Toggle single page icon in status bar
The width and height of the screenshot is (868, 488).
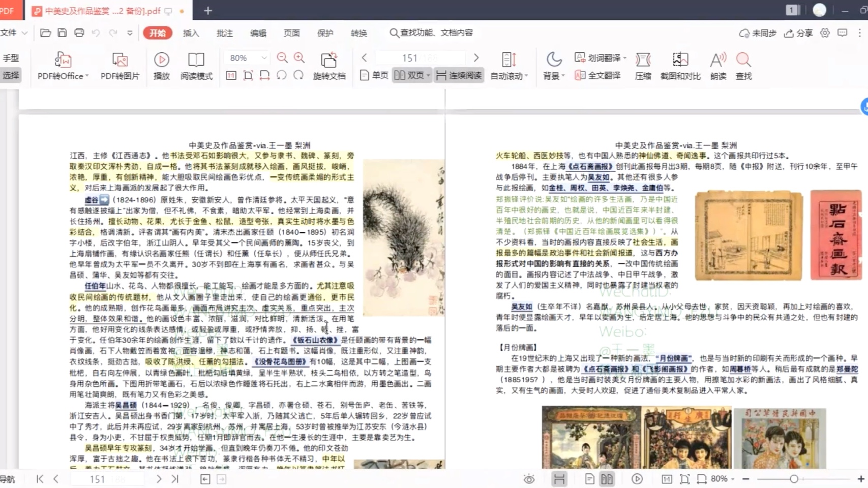click(x=589, y=479)
